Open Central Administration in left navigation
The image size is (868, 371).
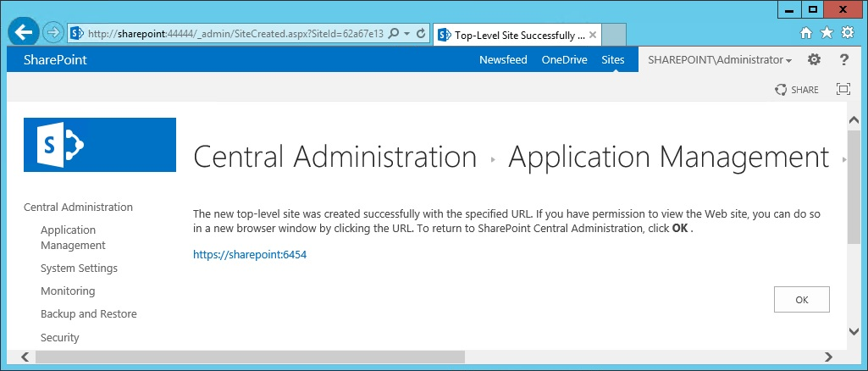pyautogui.click(x=78, y=207)
